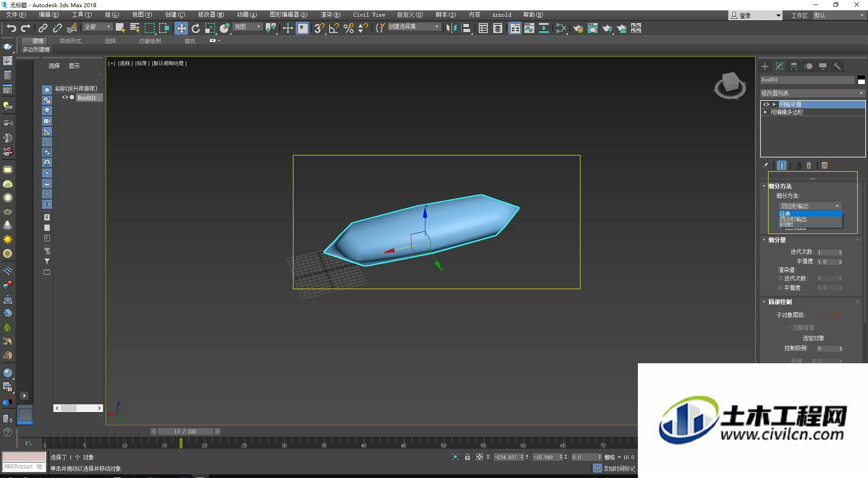The image size is (868, 478).
Task: Open the 视图 reference coordinate dropdown
Action: (x=247, y=27)
